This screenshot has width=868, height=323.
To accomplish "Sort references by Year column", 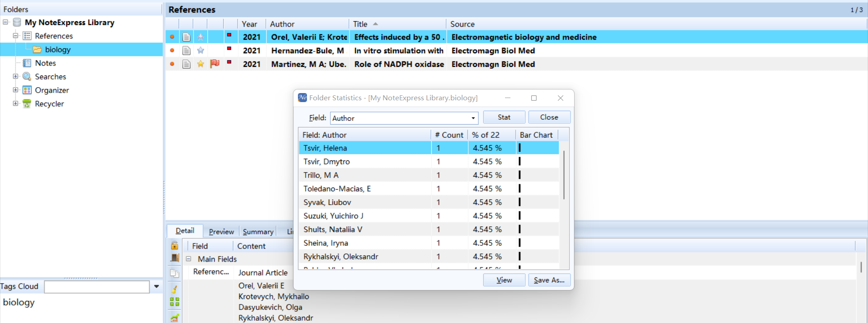I will coord(251,24).
